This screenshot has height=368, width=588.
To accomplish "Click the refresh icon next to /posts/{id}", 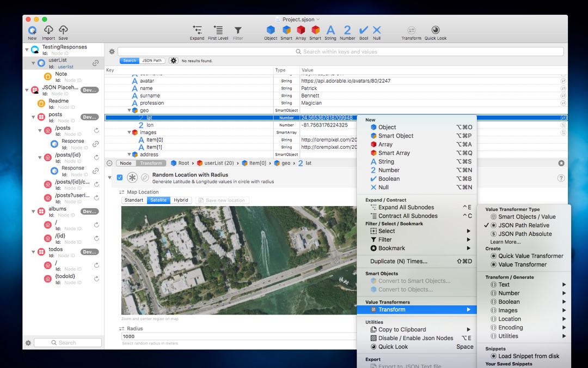I will tap(96, 158).
